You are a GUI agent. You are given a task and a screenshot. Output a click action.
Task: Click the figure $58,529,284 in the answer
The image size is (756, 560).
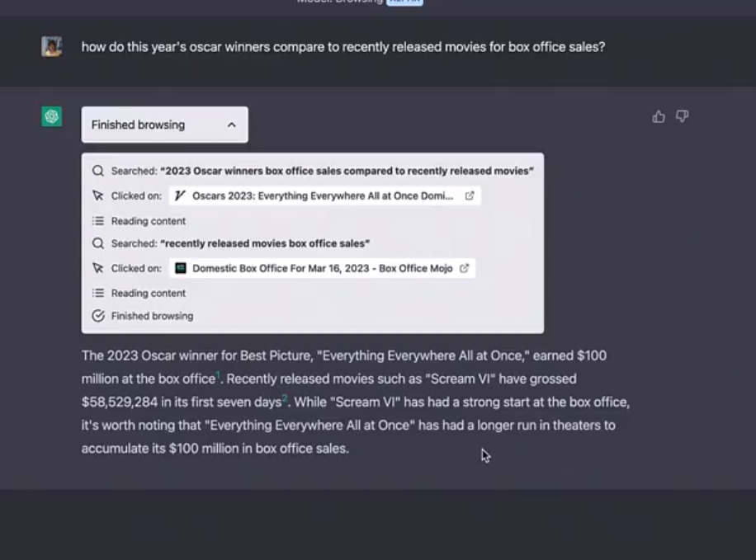coord(120,402)
